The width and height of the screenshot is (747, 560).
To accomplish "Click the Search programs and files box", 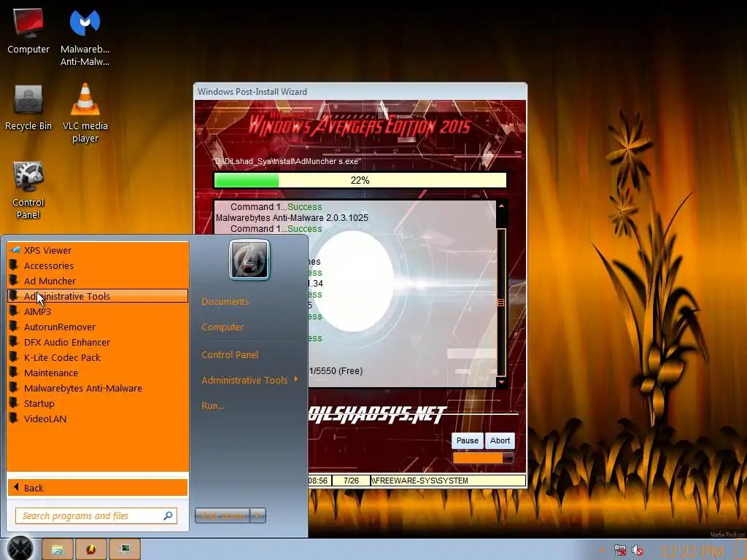I will coord(96,516).
